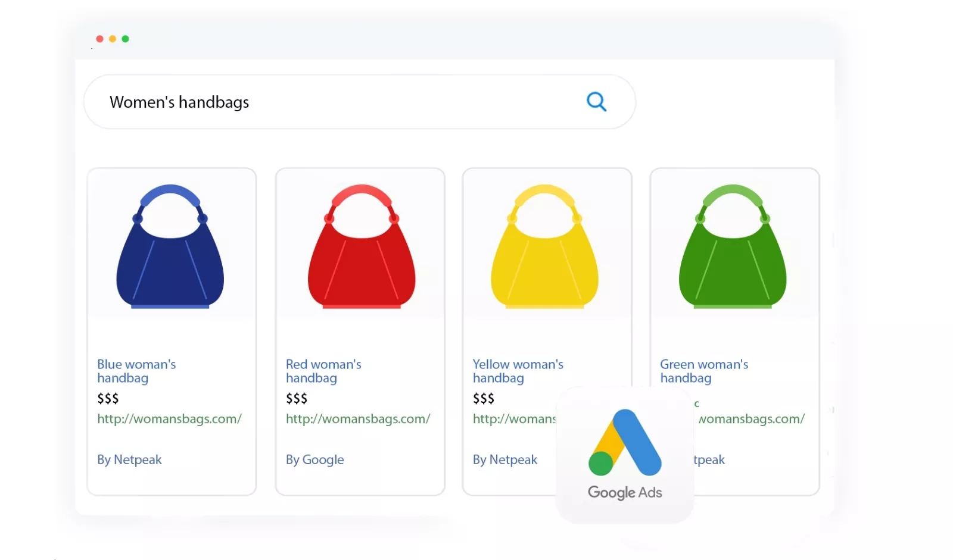Focus the Women's handbags search field
This screenshot has height=560, width=953.
point(360,102)
